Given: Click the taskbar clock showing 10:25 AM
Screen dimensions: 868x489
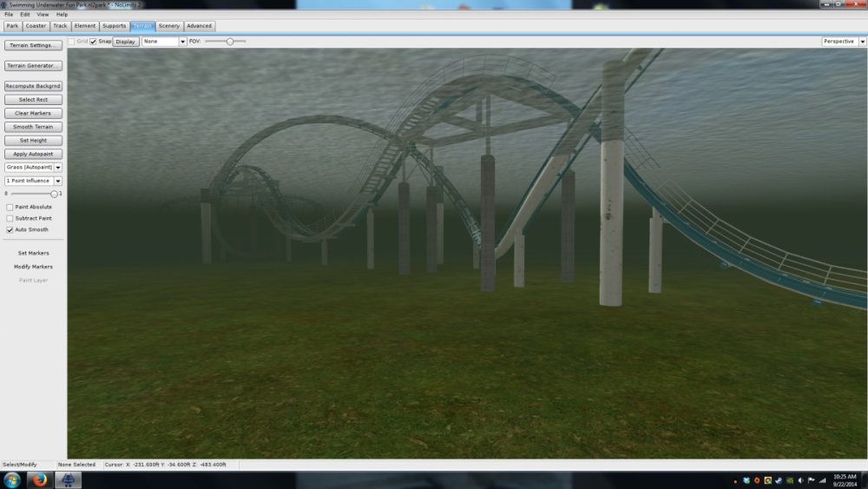Looking at the screenshot, I should [845, 480].
